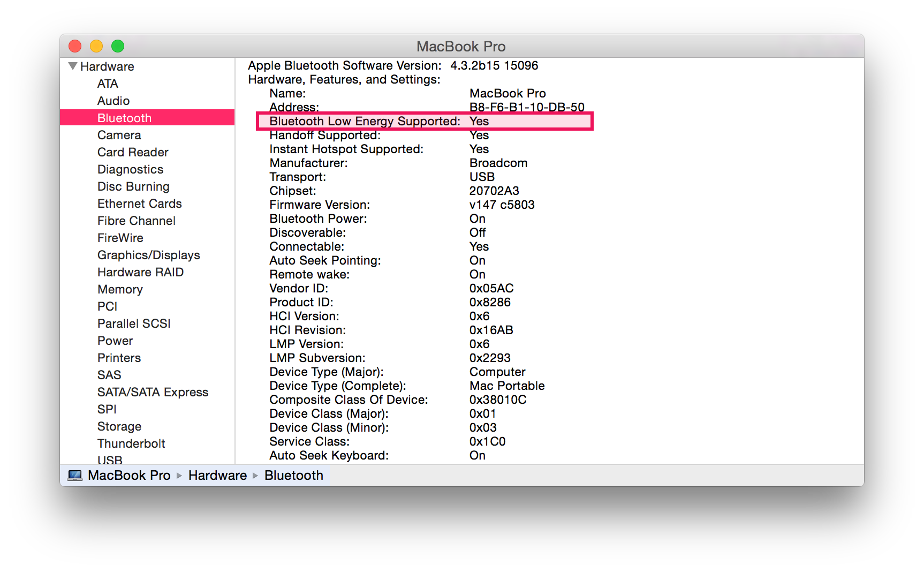This screenshot has width=924, height=572.
Task: Show Power information
Action: point(115,341)
